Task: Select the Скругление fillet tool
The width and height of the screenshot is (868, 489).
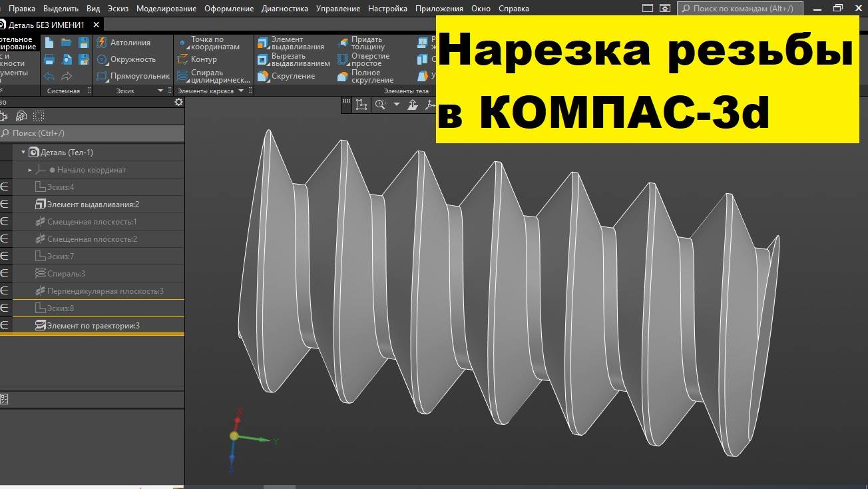Action: click(287, 76)
